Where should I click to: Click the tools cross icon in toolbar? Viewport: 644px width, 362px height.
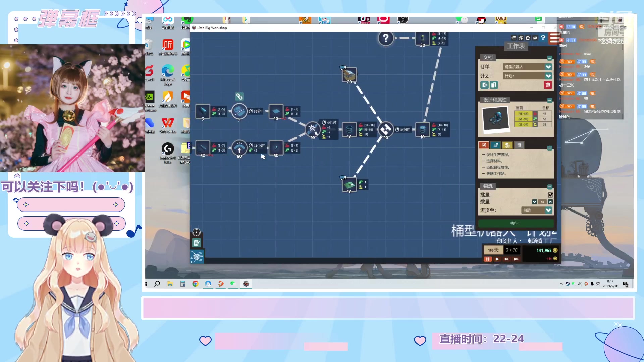(521, 38)
